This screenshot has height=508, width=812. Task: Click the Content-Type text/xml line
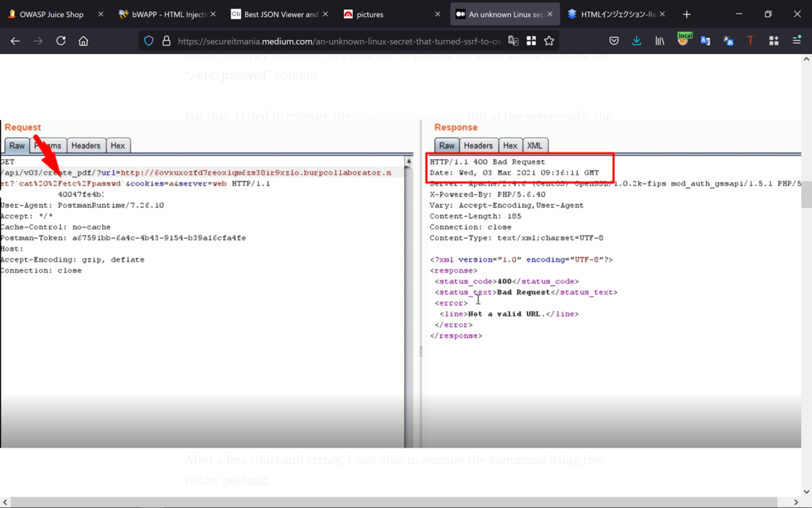click(x=516, y=238)
